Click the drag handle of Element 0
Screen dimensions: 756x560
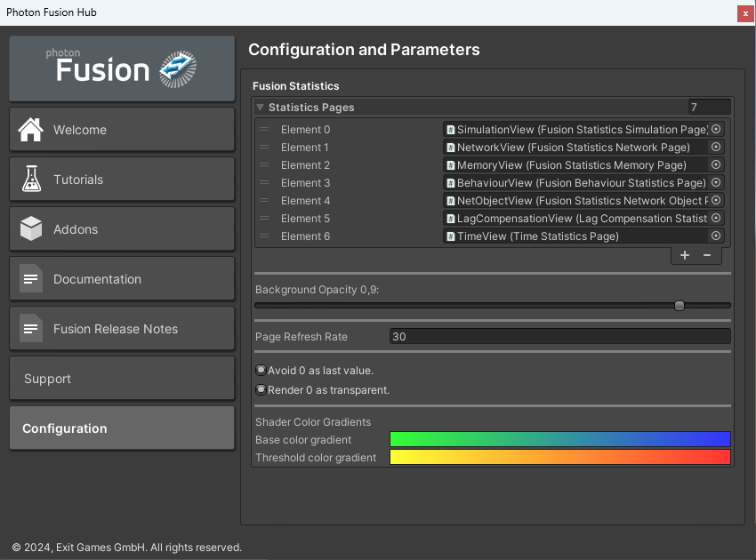(264, 129)
